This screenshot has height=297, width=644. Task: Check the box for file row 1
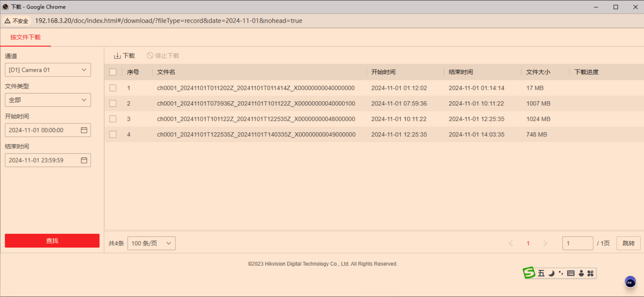(113, 88)
